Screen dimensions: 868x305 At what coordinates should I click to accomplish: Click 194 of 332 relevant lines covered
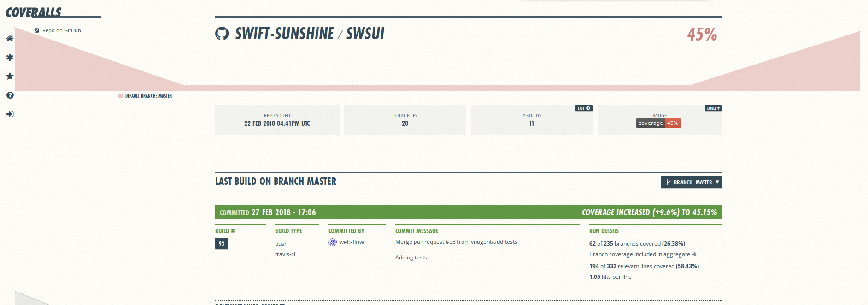point(644,266)
